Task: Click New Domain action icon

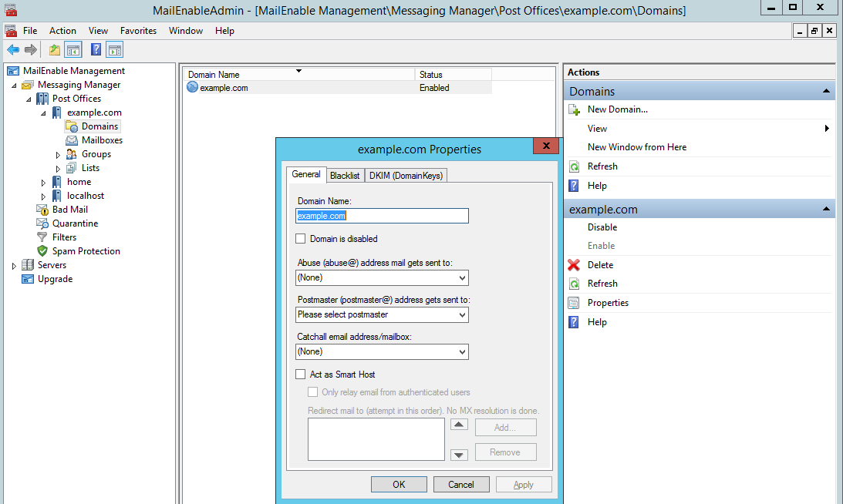Action: 574,110
